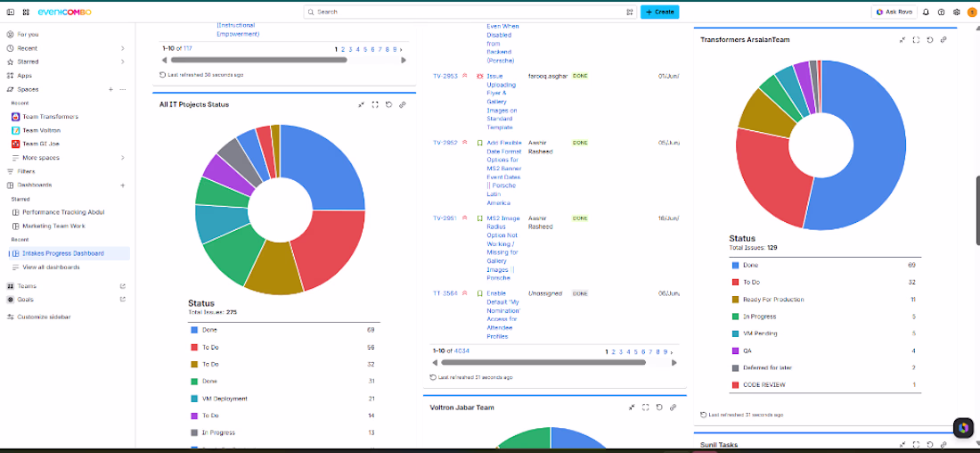Open the floating Rovo chat button
The width and height of the screenshot is (980, 453).
click(964, 427)
